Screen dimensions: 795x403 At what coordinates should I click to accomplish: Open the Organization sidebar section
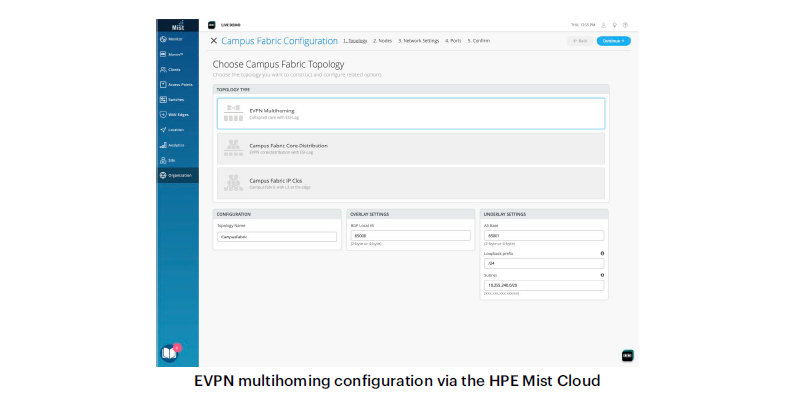177,175
